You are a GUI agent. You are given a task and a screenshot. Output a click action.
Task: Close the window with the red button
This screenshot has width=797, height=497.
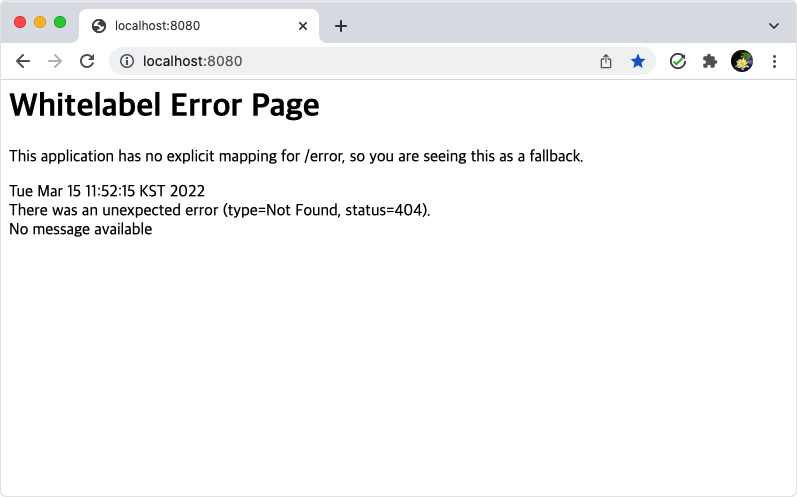[20, 22]
